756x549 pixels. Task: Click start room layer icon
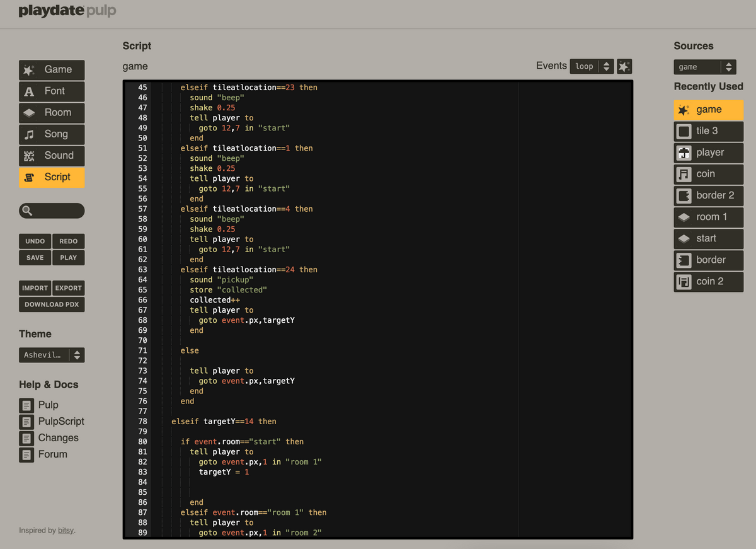tap(684, 238)
